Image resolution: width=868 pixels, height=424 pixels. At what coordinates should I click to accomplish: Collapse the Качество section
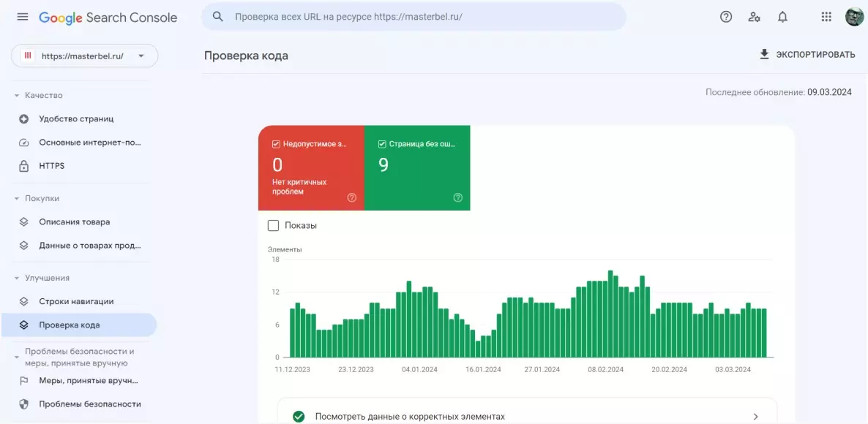[x=17, y=96]
